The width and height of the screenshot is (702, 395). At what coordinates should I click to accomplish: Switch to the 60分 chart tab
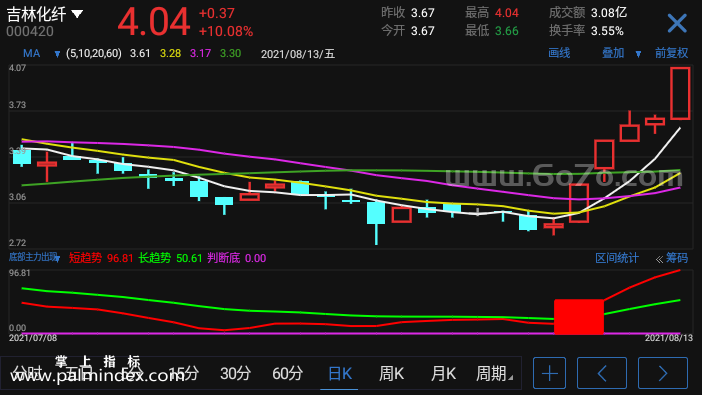point(287,374)
